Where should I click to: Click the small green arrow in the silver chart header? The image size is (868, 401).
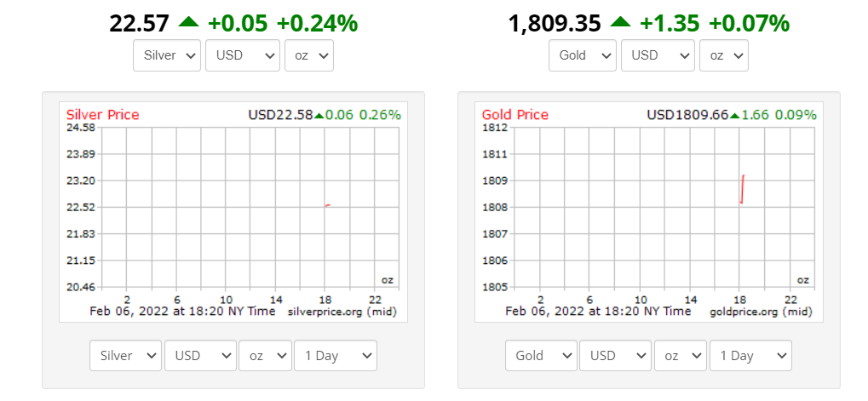pyautogui.click(x=319, y=116)
